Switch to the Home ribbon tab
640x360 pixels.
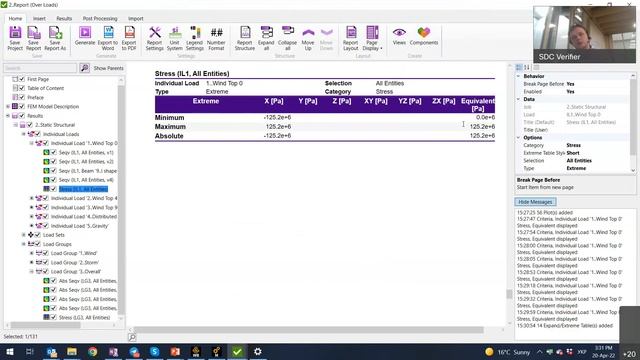[16, 18]
